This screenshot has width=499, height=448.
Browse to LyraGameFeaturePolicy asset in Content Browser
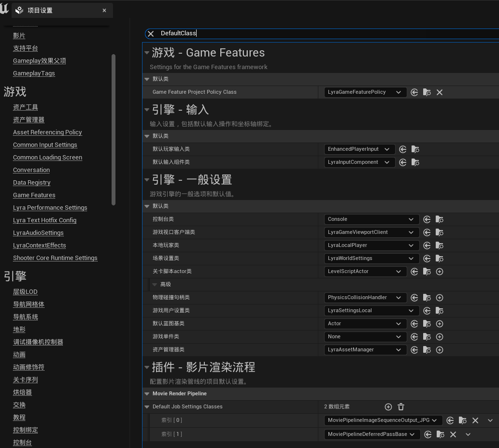tap(427, 92)
